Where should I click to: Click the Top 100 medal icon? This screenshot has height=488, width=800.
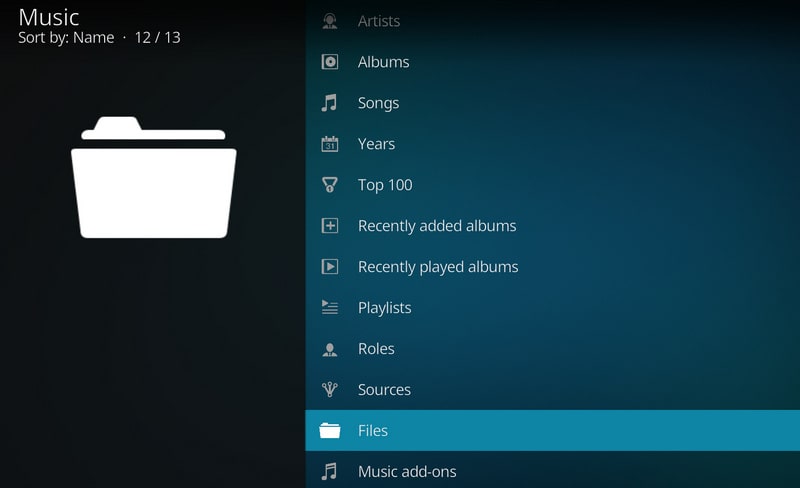(330, 185)
